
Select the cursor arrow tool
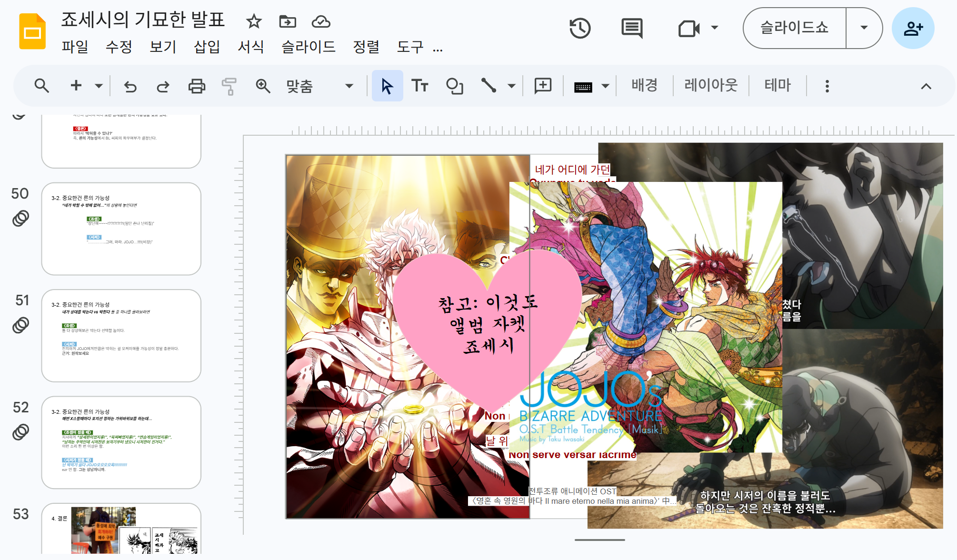click(x=387, y=86)
